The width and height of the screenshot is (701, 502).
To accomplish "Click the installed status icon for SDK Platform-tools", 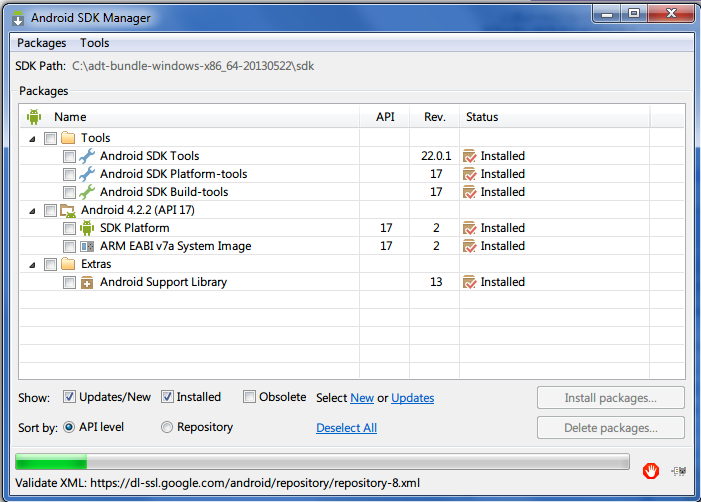I will (x=469, y=174).
